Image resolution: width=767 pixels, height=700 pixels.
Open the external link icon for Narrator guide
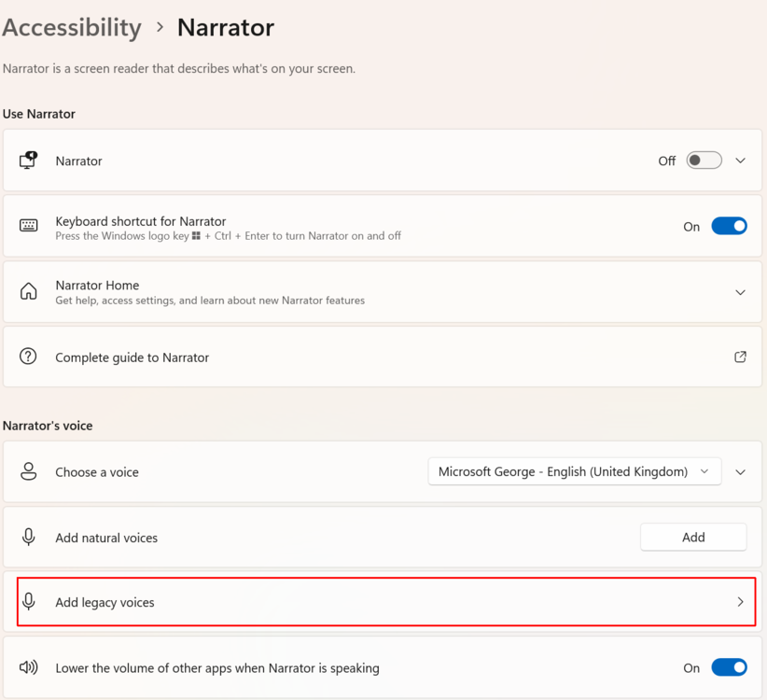click(x=740, y=357)
